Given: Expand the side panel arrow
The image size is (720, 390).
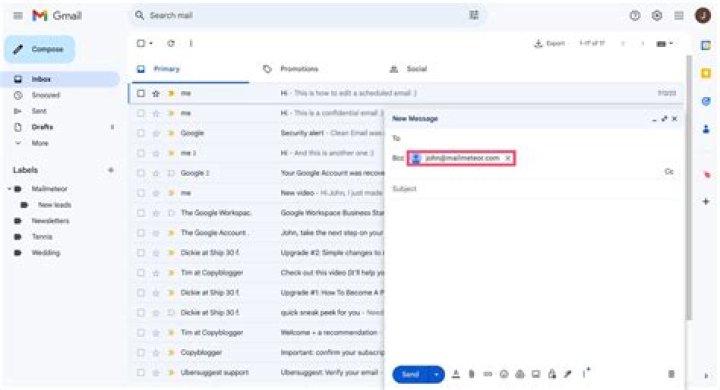Looking at the screenshot, I should [x=706, y=376].
